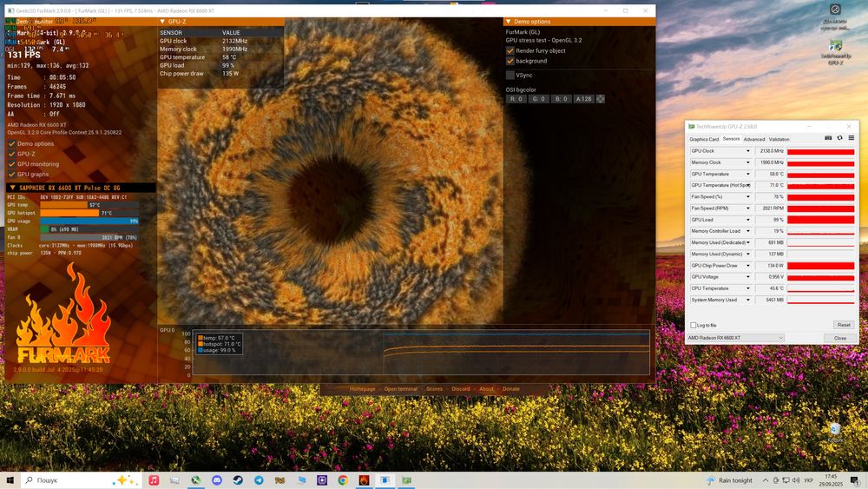Screen dimensions: 868x489
Task: Open the network tray icon
Action: [786, 480]
